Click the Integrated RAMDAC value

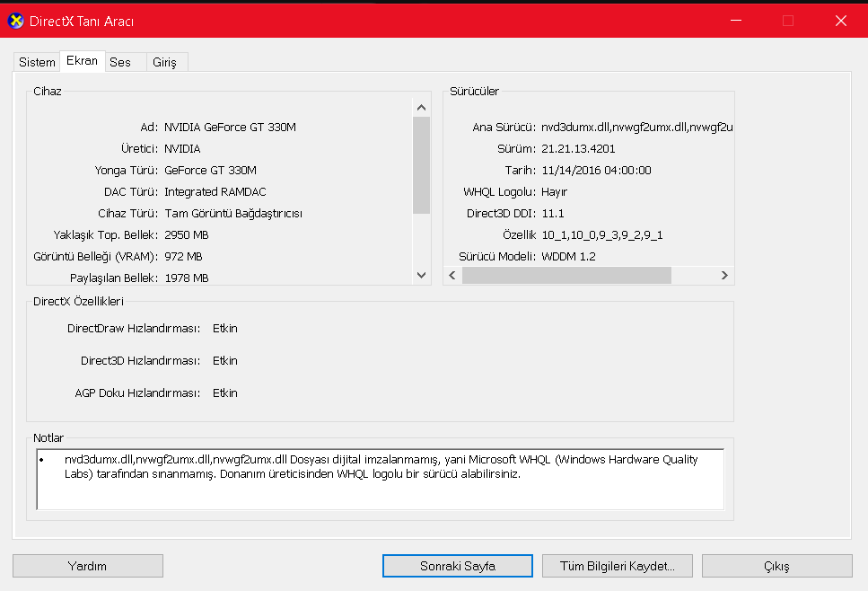pyautogui.click(x=215, y=192)
